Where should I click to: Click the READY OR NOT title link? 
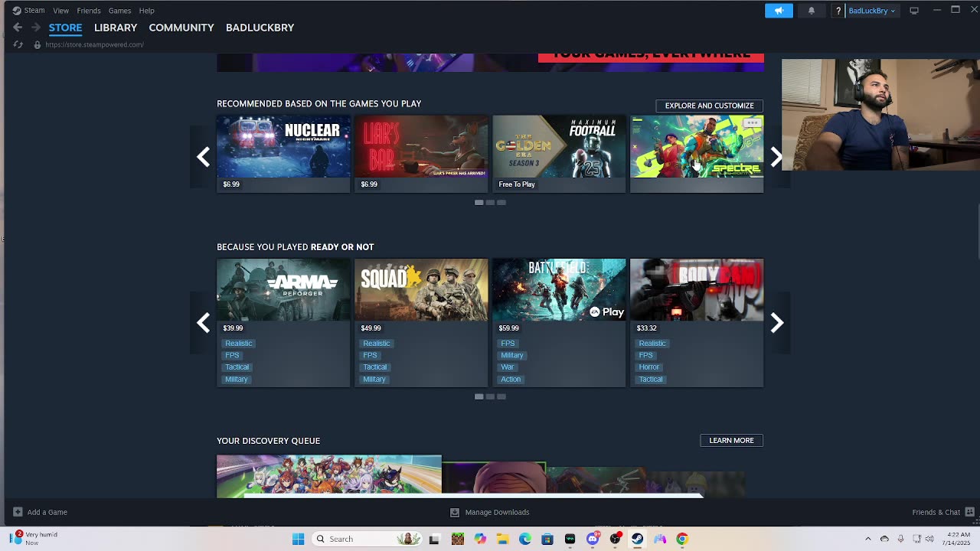click(342, 247)
